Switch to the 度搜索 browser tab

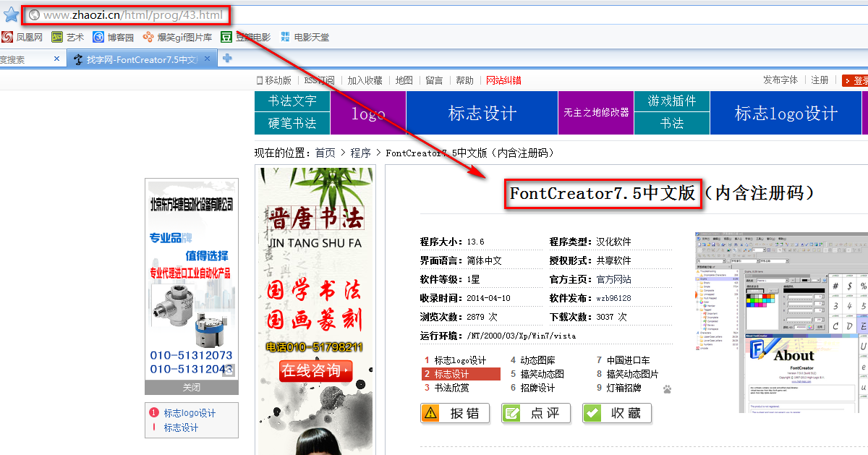29,59
